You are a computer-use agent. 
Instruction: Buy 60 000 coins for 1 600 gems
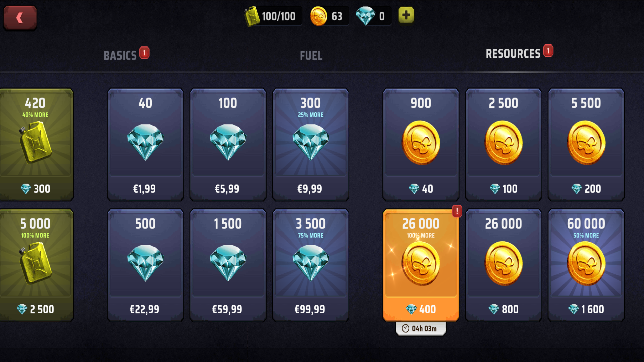click(586, 265)
